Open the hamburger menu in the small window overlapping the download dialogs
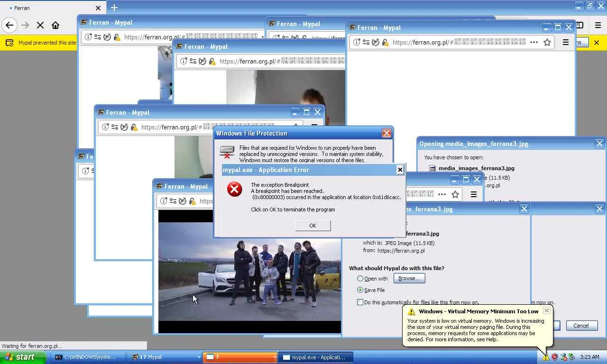This screenshot has width=607, height=364. tap(473, 194)
